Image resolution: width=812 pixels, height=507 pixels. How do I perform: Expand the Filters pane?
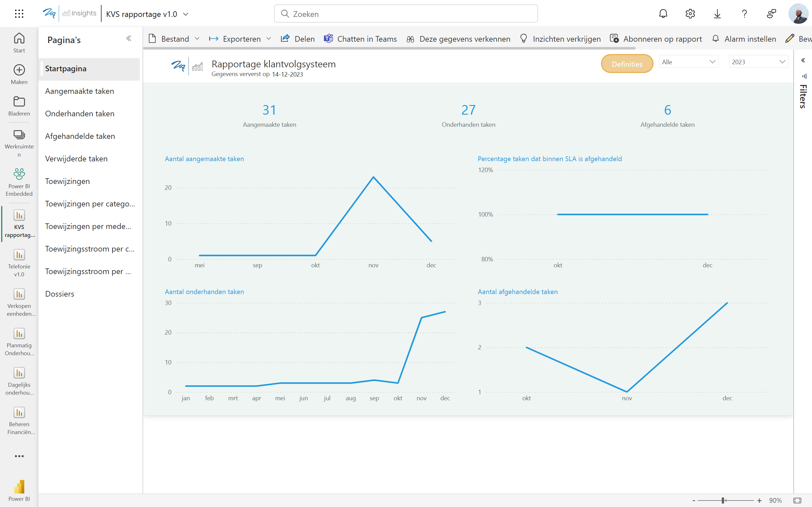[x=803, y=60]
